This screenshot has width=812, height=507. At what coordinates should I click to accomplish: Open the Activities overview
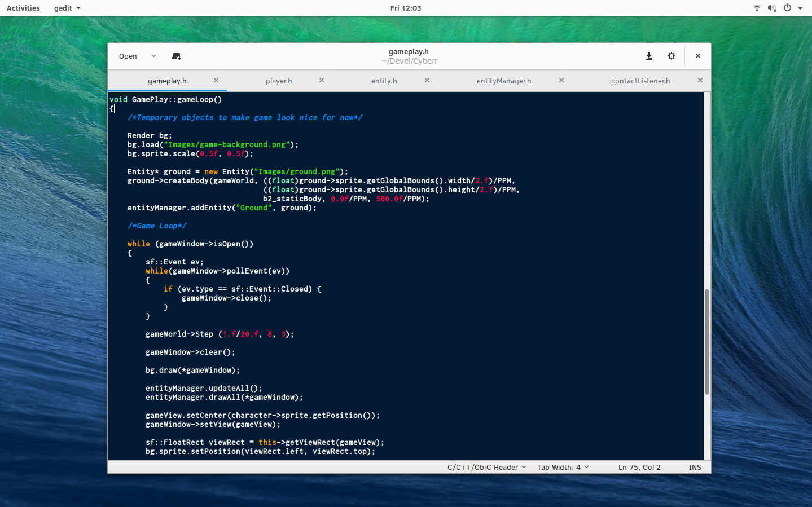(23, 8)
